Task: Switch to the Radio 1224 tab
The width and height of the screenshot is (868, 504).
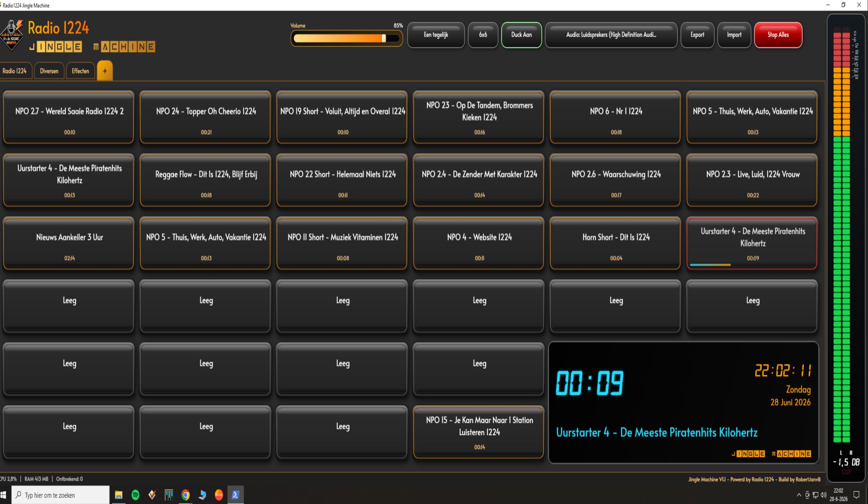Action: tap(15, 71)
